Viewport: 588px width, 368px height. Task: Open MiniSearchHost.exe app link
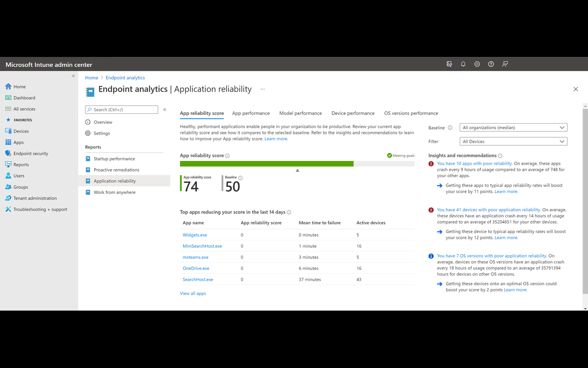202,246
